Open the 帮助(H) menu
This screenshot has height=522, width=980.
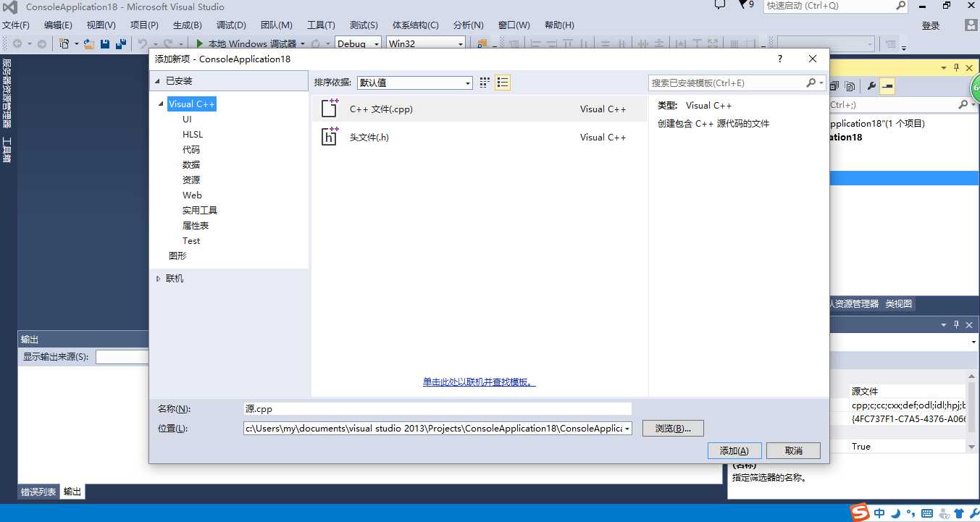559,25
